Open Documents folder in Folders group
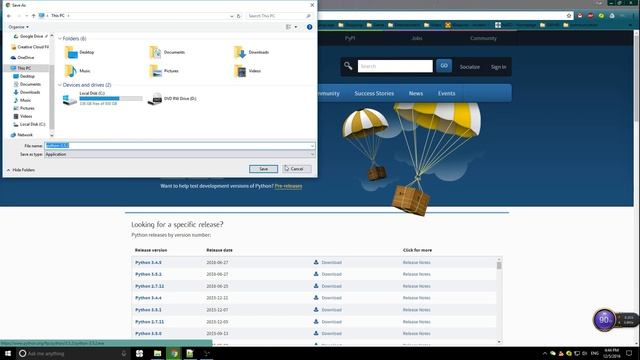Screen dimensions: 640x360 167,52
